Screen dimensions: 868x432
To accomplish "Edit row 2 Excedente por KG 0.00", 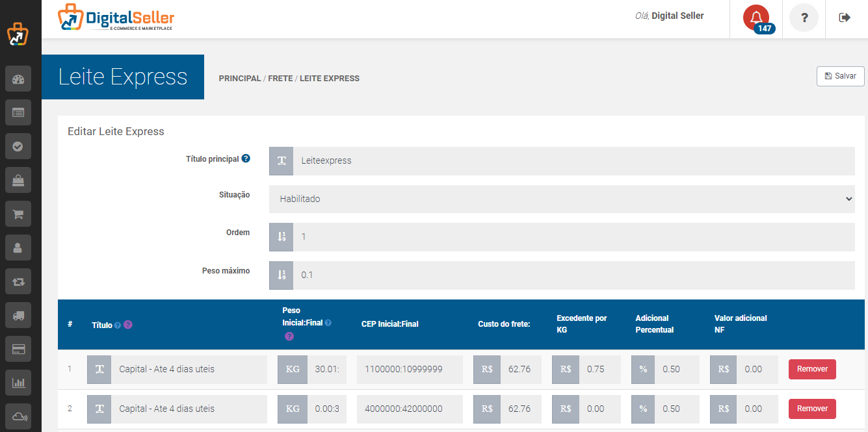I will click(599, 409).
